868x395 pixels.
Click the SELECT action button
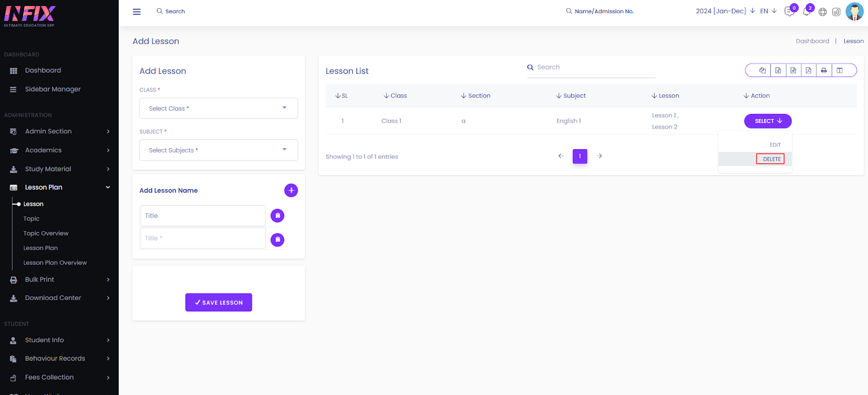click(768, 121)
